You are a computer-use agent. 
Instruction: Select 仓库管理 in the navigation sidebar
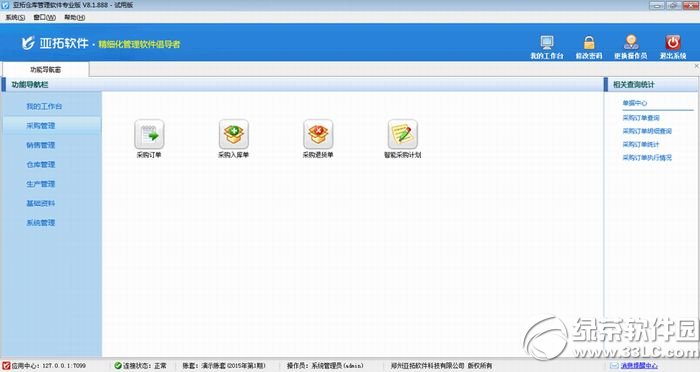41,165
